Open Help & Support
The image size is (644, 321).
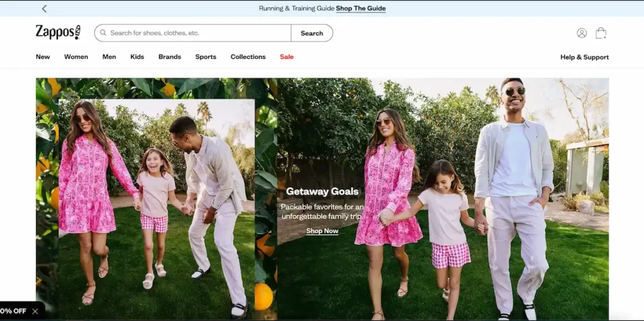584,57
